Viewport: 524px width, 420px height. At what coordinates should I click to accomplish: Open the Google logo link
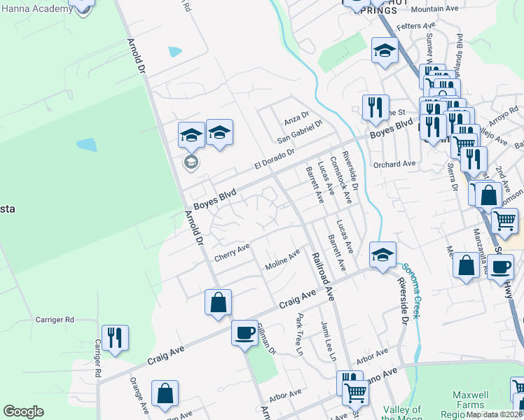(x=23, y=412)
